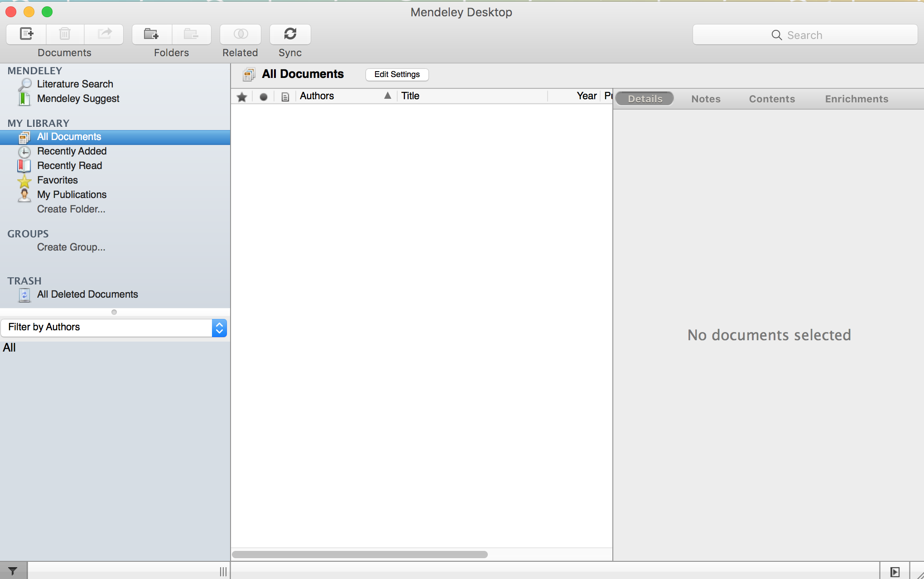The height and width of the screenshot is (579, 924).
Task: Click the Search input field
Action: click(x=805, y=35)
